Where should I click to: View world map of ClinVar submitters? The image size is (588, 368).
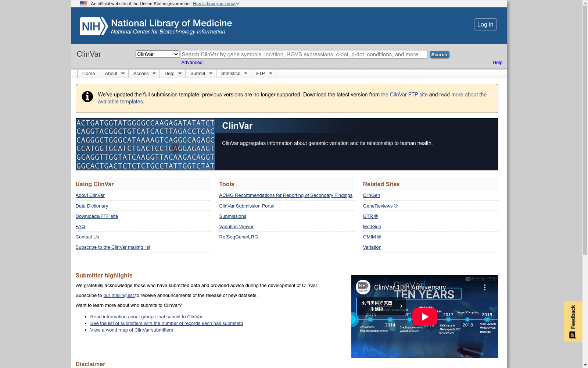coord(132,330)
